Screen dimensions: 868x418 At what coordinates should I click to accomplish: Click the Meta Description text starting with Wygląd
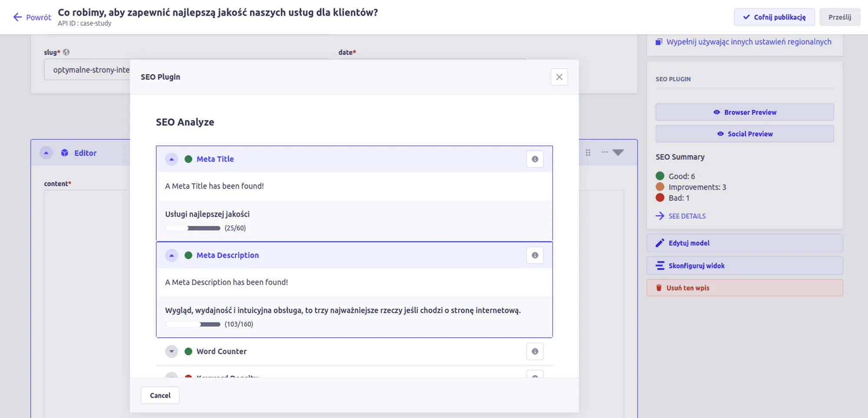tap(343, 310)
